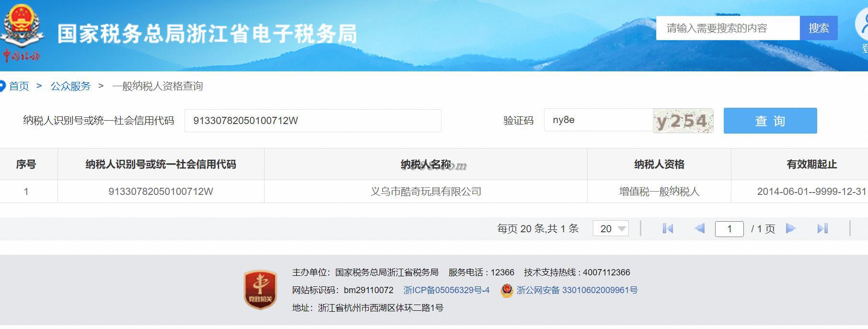Click the page number input box
The width and height of the screenshot is (868, 329).
(729, 229)
